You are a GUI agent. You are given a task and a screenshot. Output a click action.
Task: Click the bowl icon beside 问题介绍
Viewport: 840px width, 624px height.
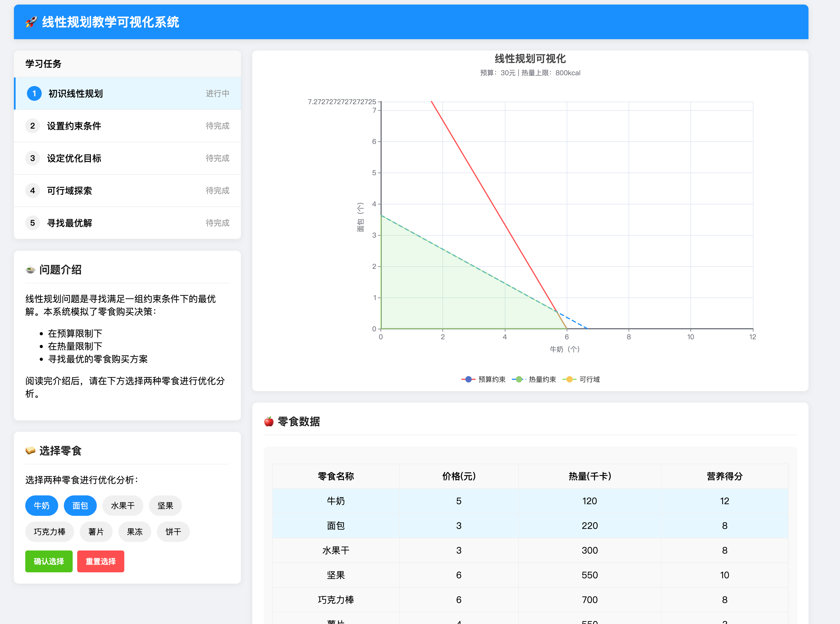click(x=30, y=270)
